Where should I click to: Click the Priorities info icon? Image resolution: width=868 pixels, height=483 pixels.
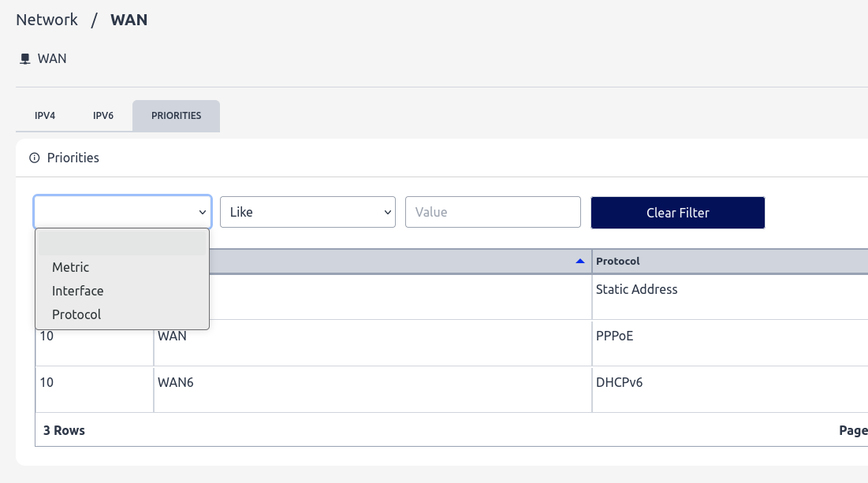pyautogui.click(x=35, y=158)
